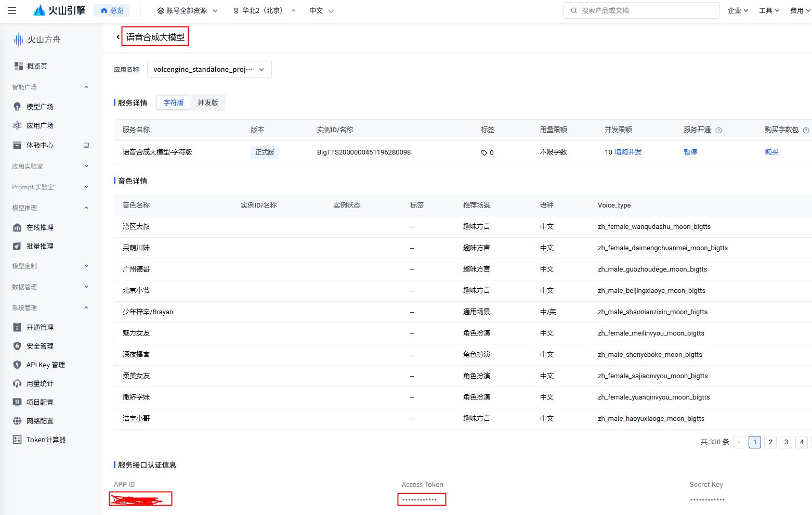Click the tag icon in 语音合成大模型-字符版 row
This screenshot has height=515, width=812.
[x=484, y=153]
